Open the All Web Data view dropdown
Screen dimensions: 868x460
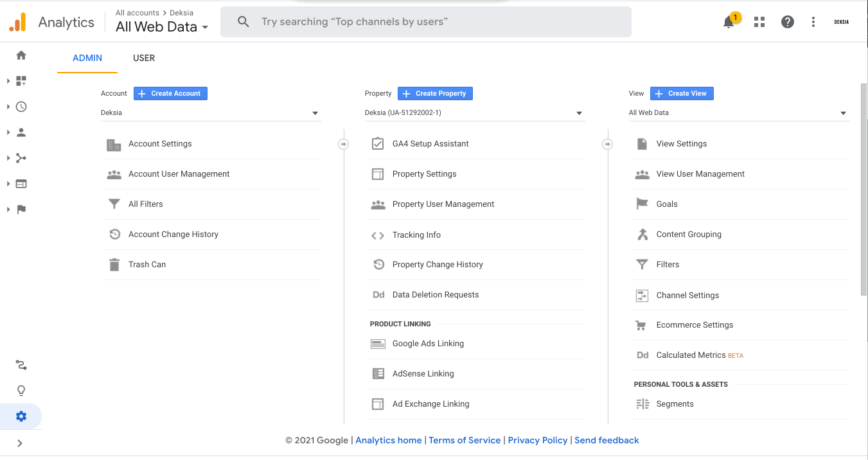(x=738, y=113)
